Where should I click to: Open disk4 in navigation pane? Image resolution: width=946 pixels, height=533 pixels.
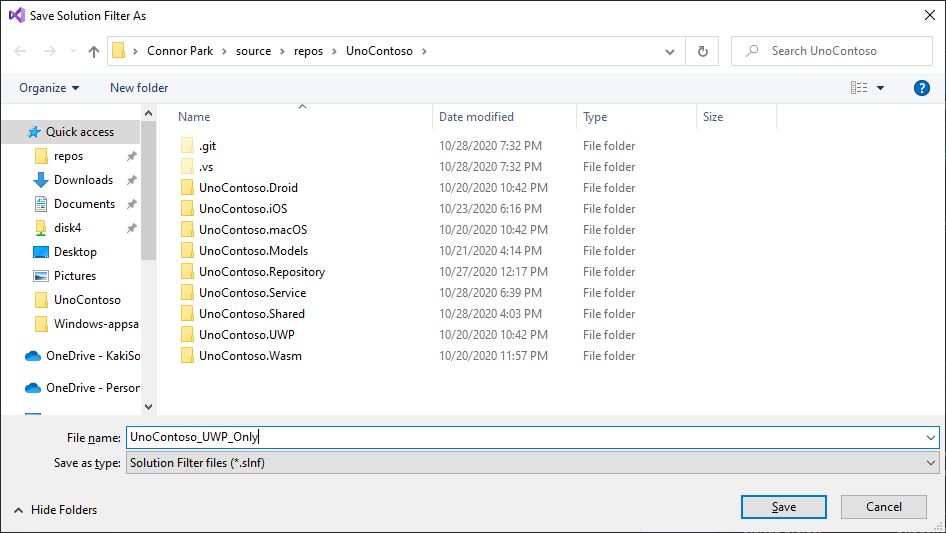click(x=67, y=228)
